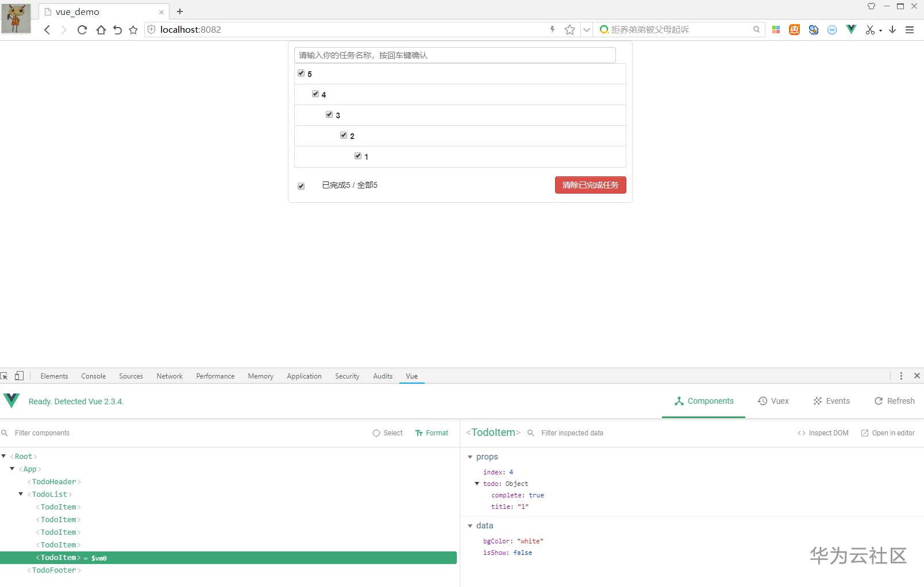The image size is (924, 587).
Task: Switch to the Console tab
Action: point(94,376)
